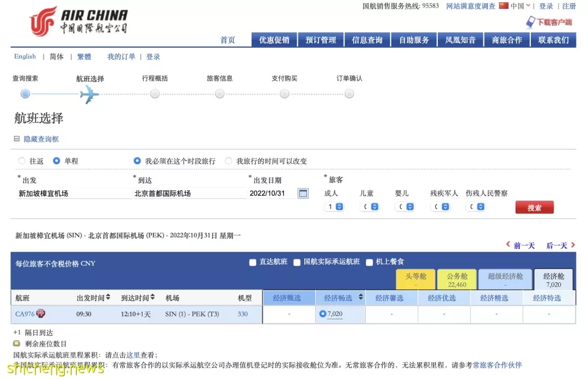Open the 儿童 passenger count dropdown
This screenshot has height=379, width=588.
pyautogui.click(x=370, y=207)
